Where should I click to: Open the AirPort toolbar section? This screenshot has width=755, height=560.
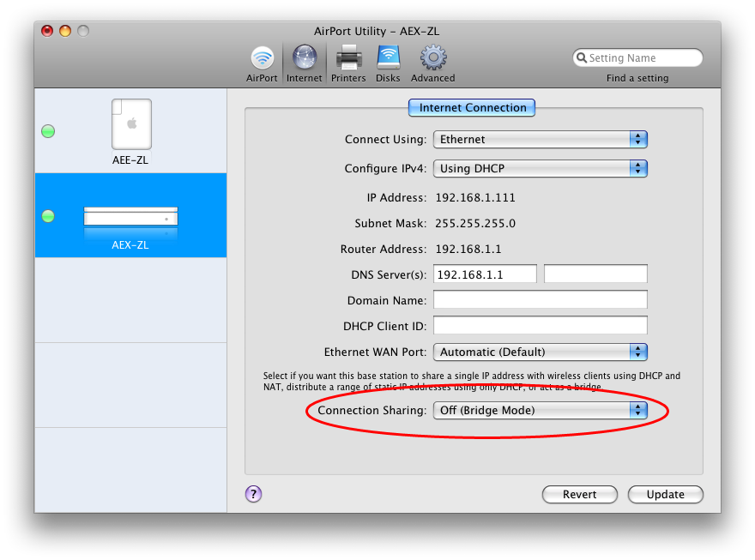262,64
